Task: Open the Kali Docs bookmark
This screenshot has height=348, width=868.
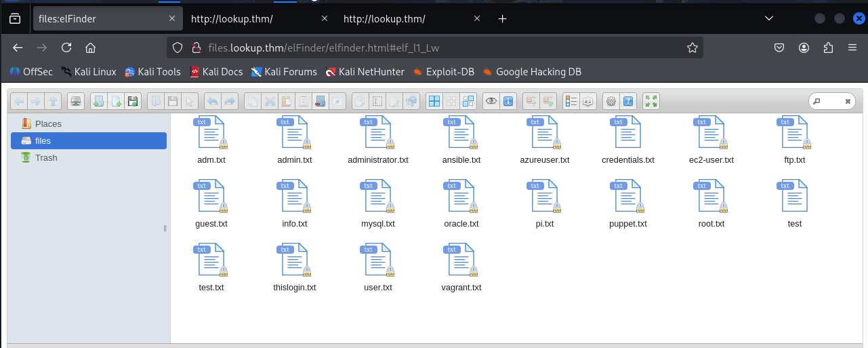Action: click(216, 71)
